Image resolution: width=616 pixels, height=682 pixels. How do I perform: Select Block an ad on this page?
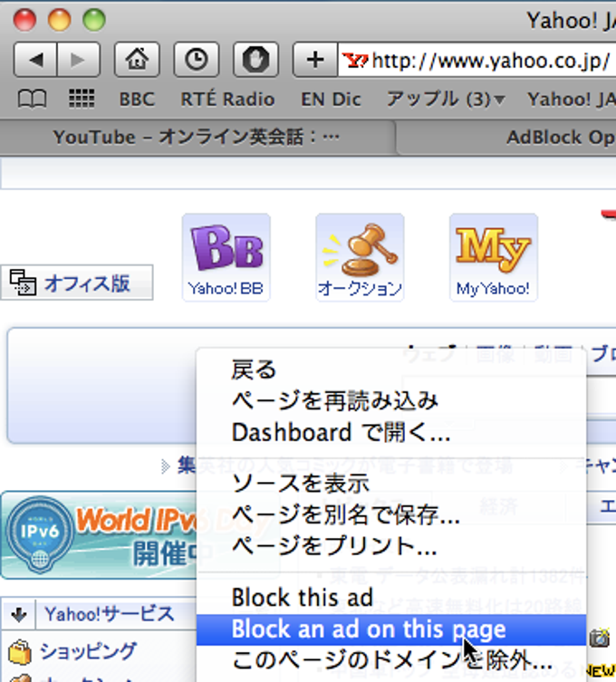pyautogui.click(x=391, y=629)
